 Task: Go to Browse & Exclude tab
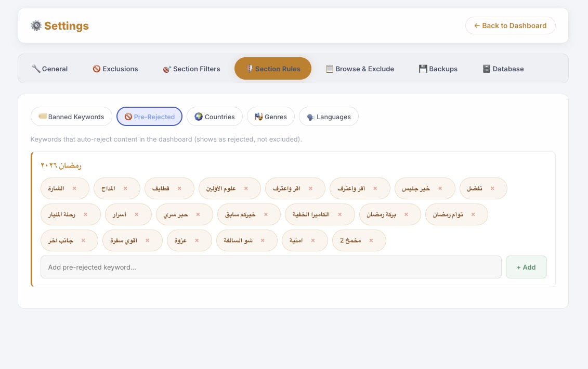(360, 69)
